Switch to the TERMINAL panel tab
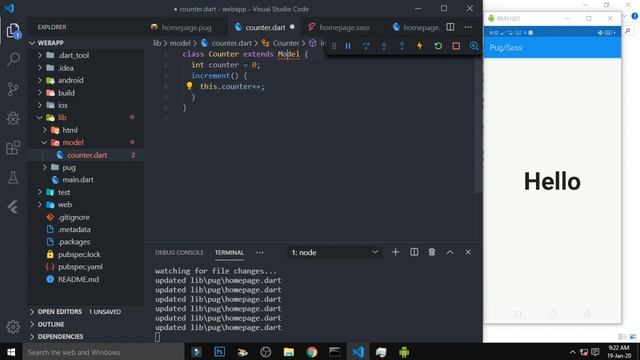The image size is (640, 360). [229, 253]
